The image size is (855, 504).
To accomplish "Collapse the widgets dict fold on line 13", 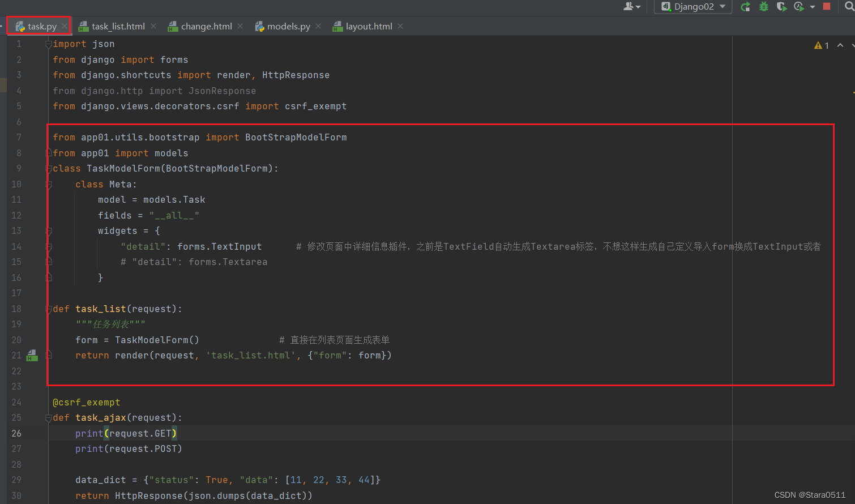I will pos(49,231).
